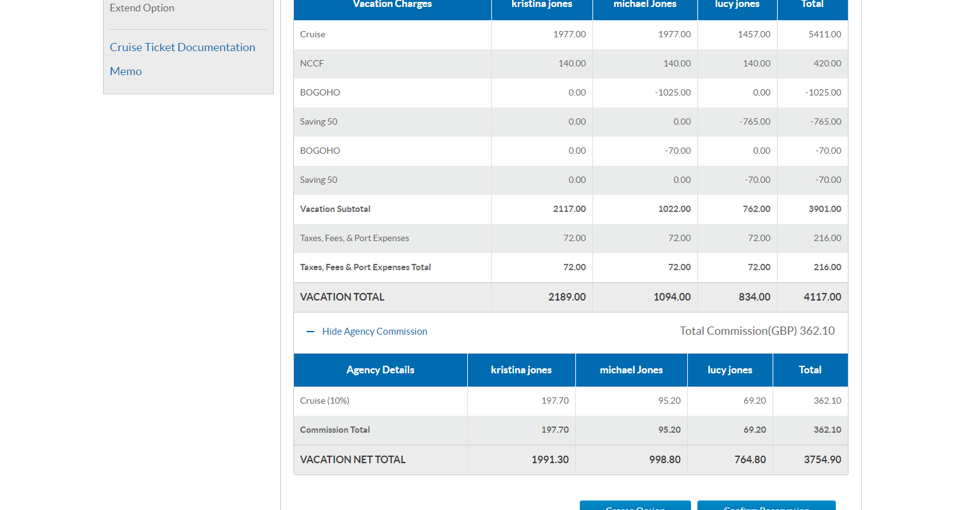Select michael Jones BOGOHO discount -1025.00

pyautogui.click(x=673, y=93)
